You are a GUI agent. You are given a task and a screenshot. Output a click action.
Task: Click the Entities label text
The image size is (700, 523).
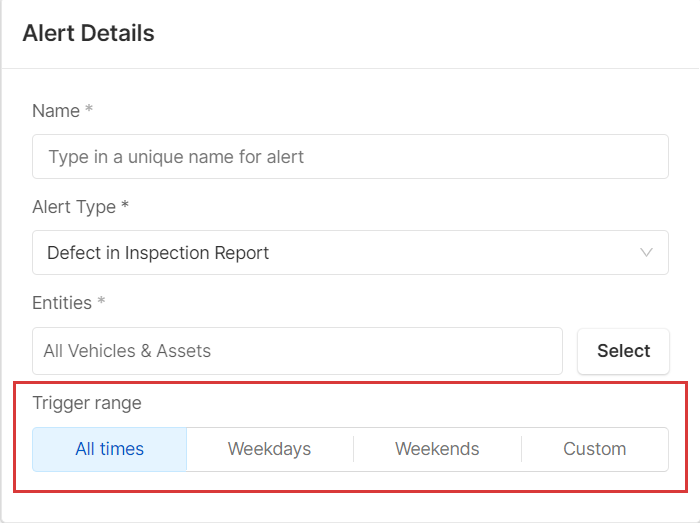[x=62, y=303]
